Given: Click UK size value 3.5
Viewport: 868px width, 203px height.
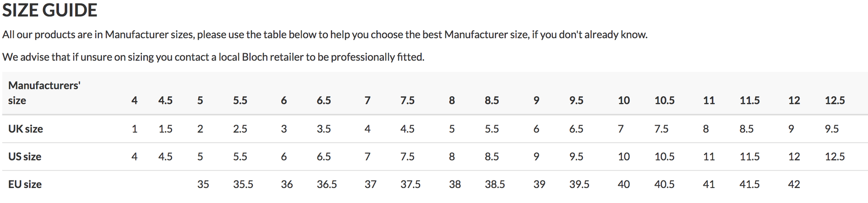Looking at the screenshot, I should tap(324, 129).
